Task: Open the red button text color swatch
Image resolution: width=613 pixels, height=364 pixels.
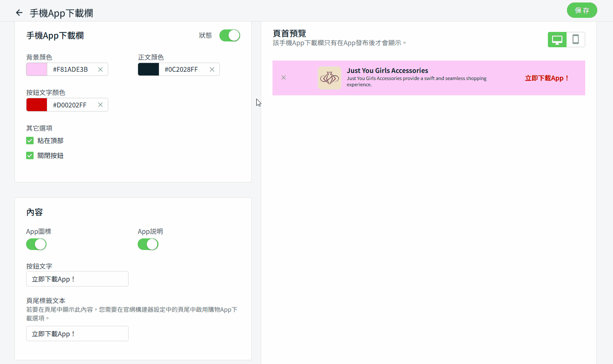Action: pos(37,105)
